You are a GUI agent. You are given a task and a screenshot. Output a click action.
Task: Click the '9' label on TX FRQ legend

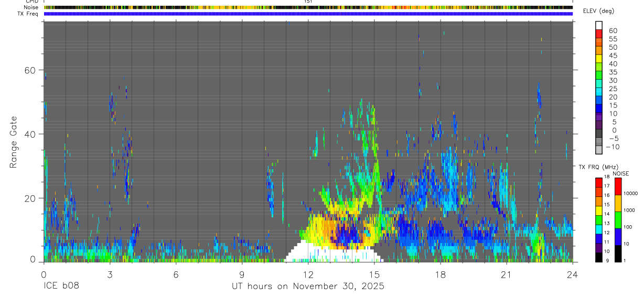coord(608,260)
